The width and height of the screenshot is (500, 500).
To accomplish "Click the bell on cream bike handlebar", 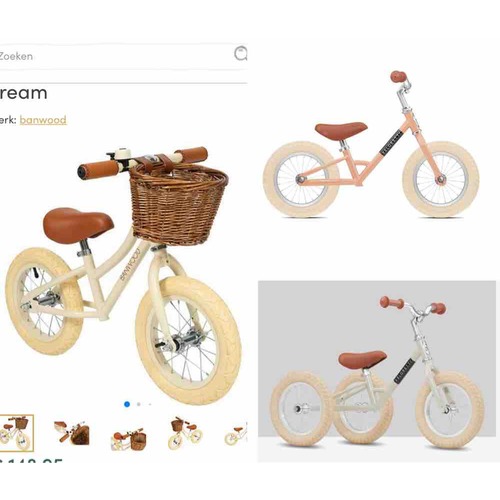I will (x=122, y=153).
